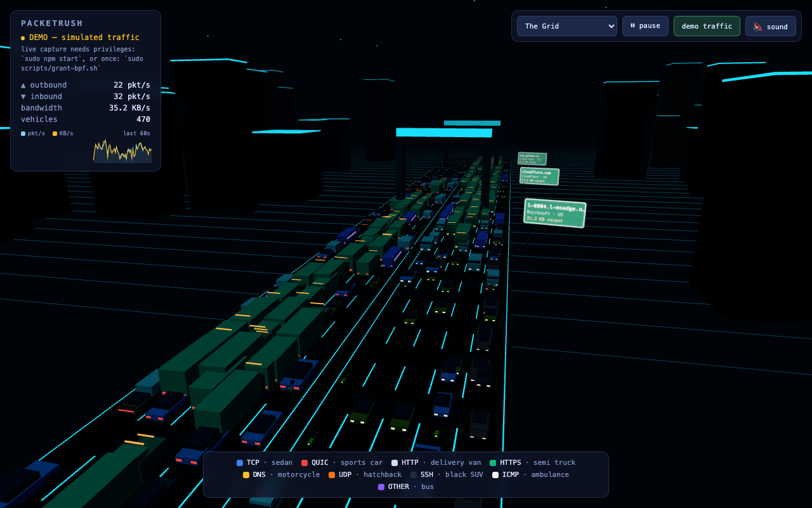
Task: Pause the traffic simulation
Action: 645,26
